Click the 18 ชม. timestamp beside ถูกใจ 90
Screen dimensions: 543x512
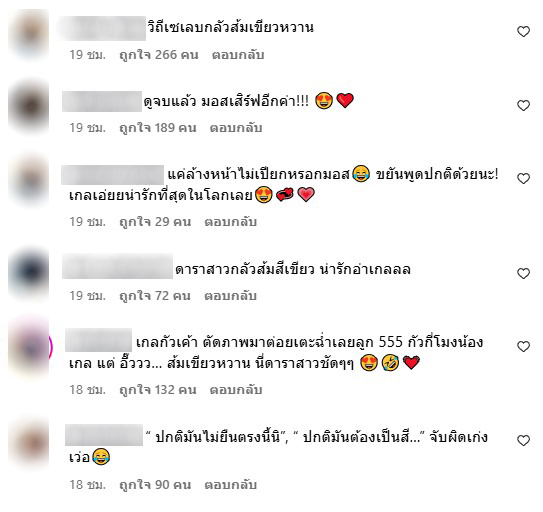87,485
